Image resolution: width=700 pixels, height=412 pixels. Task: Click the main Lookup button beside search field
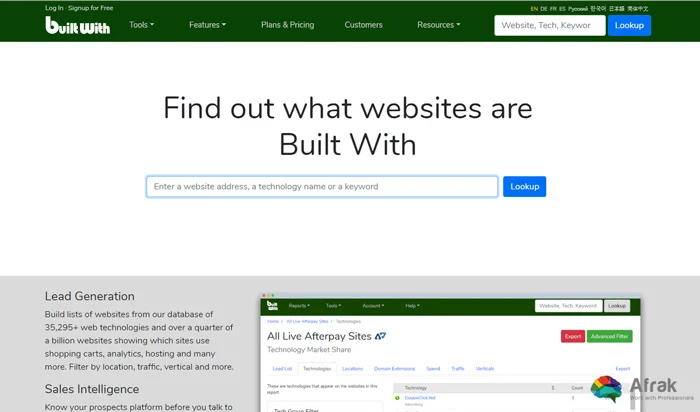pyautogui.click(x=525, y=187)
